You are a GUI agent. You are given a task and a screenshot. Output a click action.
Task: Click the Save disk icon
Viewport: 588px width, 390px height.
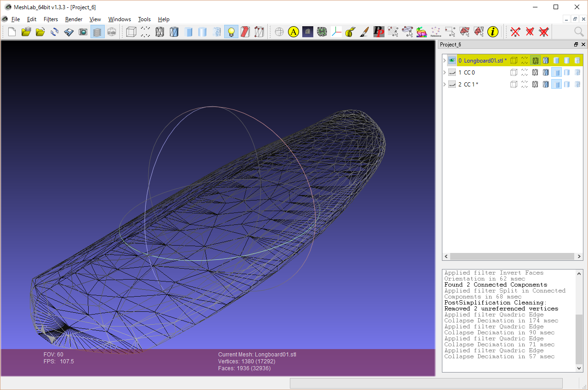68,32
